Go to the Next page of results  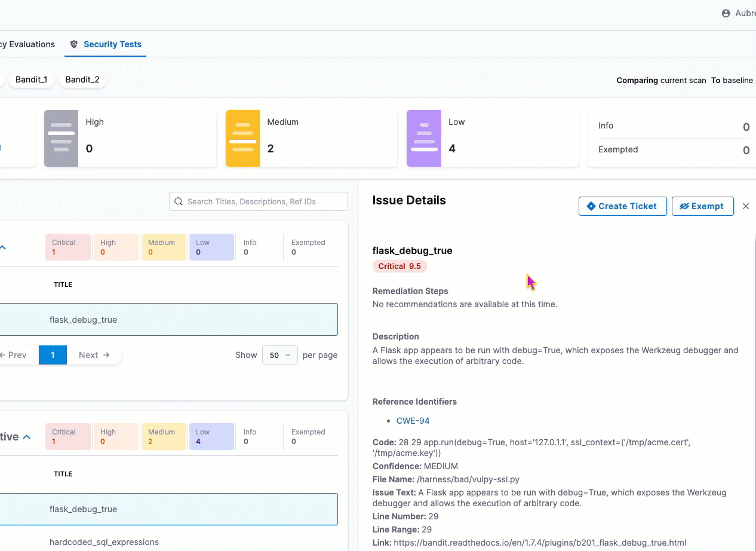(x=94, y=355)
